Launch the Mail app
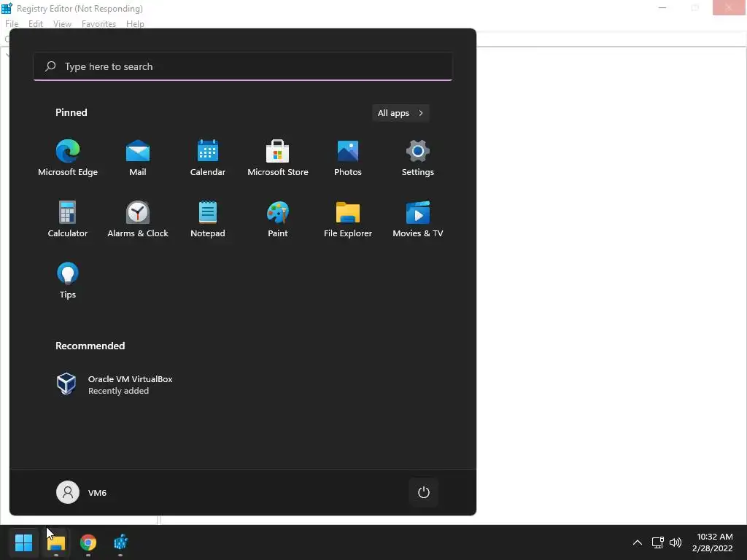747x560 pixels. tap(138, 158)
